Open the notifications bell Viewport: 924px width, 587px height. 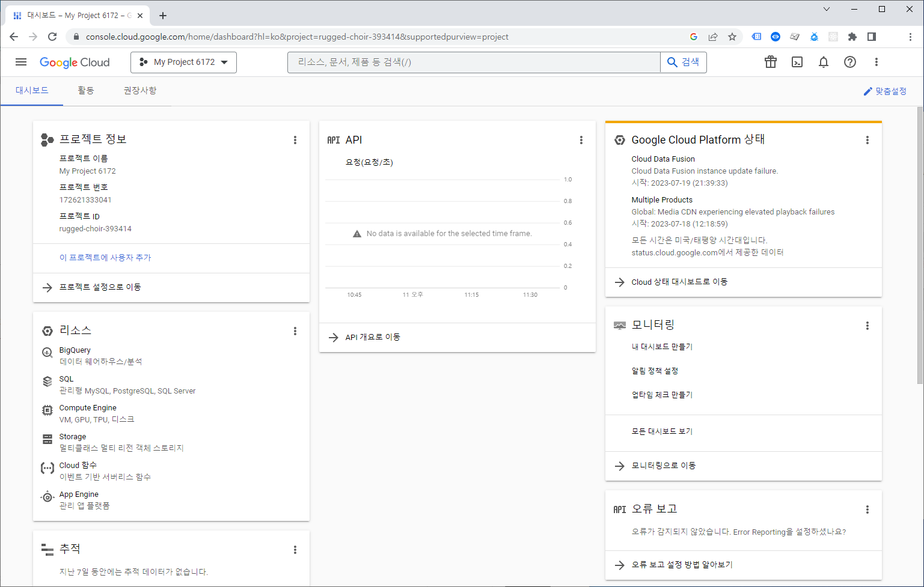pos(824,62)
